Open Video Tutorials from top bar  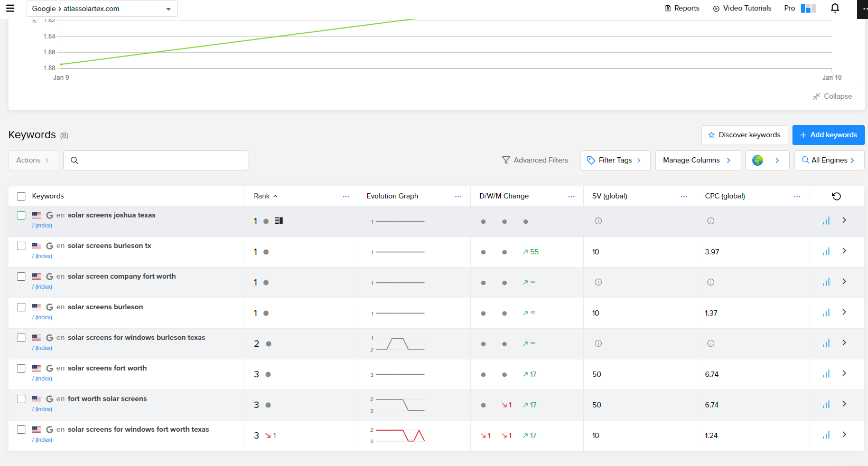pyautogui.click(x=742, y=8)
